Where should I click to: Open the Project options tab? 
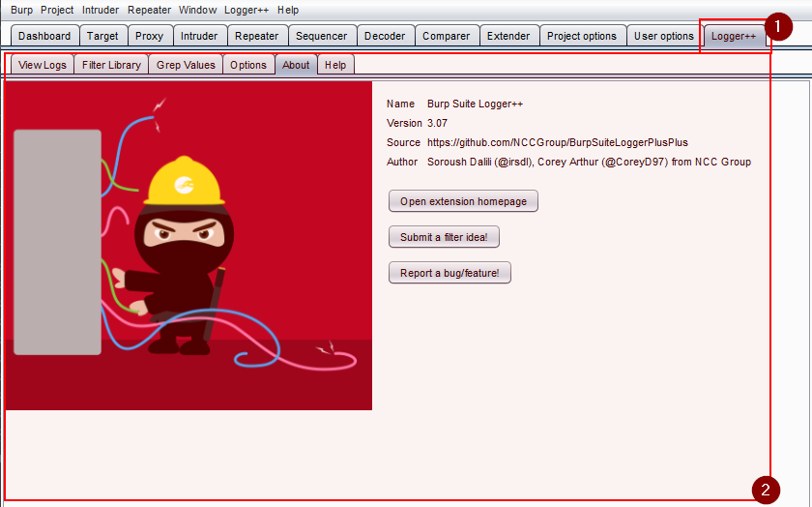tap(582, 36)
